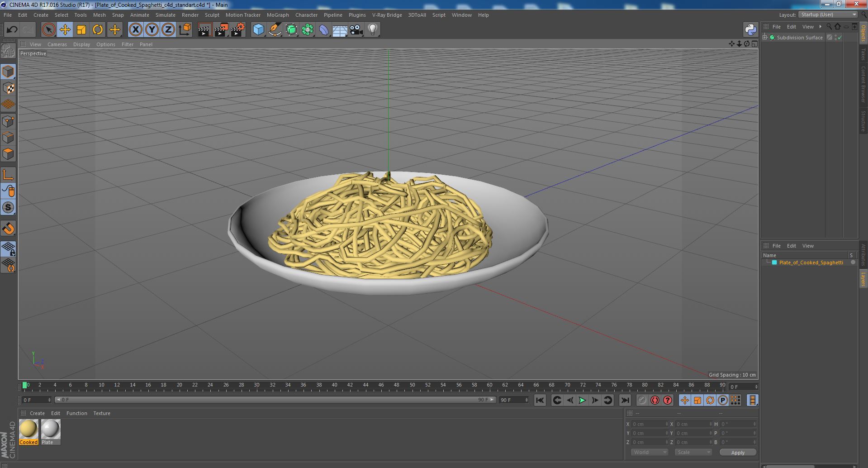
Task: Expand the Subdivision Surface object tree
Action: pos(765,38)
